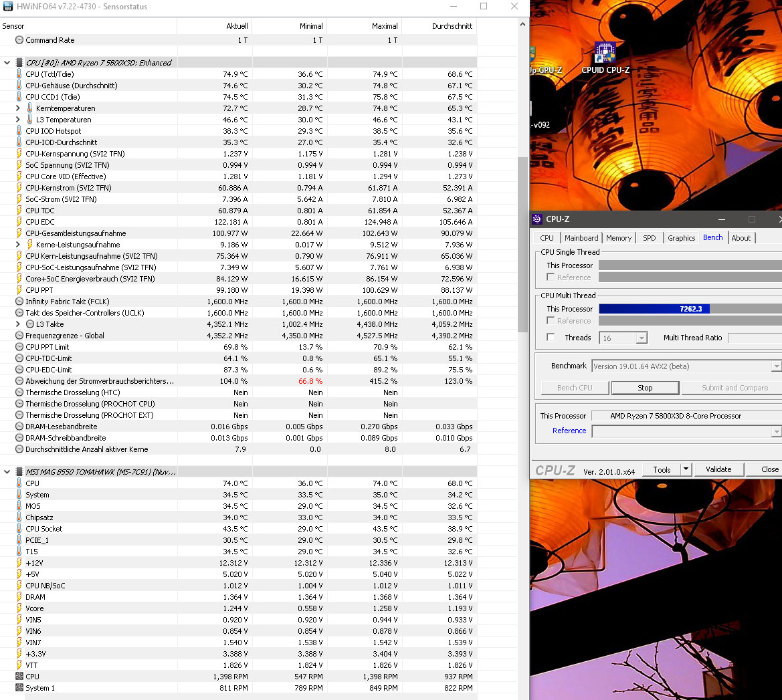
Task: Open the CPUID CPU-Z desktop shortcut
Action: coord(605,58)
